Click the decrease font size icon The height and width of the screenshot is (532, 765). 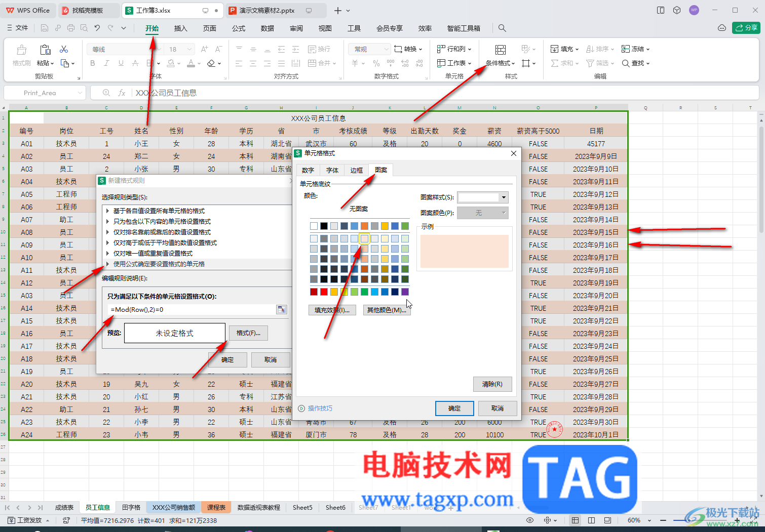[x=218, y=49]
